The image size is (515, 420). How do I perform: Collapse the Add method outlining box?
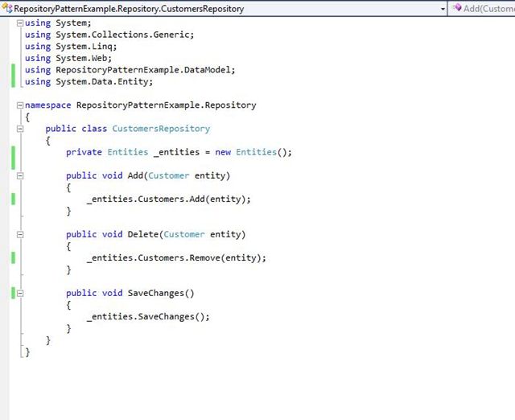(x=20, y=175)
